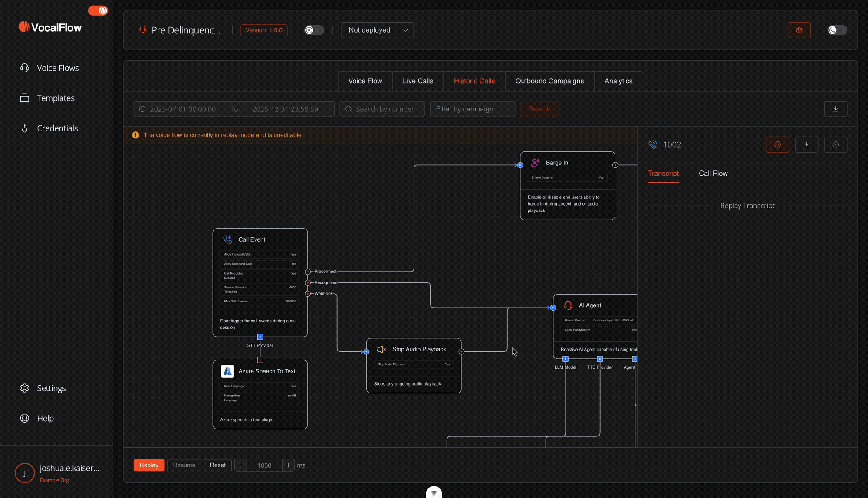The width and height of the screenshot is (868, 498).
Task: Click the Stop Audio Playback node icon
Action: pyautogui.click(x=381, y=349)
